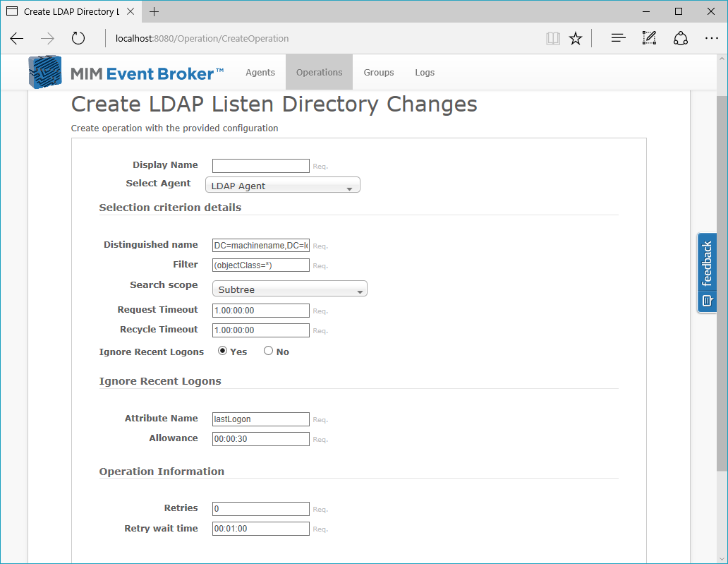Click the Request Timeout field
Screen dimensions: 728x564
[x=261, y=311]
